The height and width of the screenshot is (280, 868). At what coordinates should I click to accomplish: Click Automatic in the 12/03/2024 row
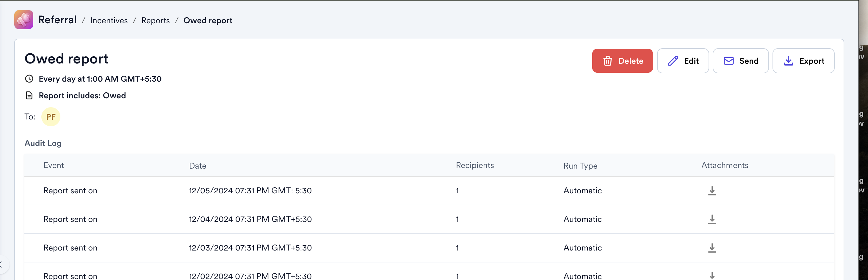[582, 248]
